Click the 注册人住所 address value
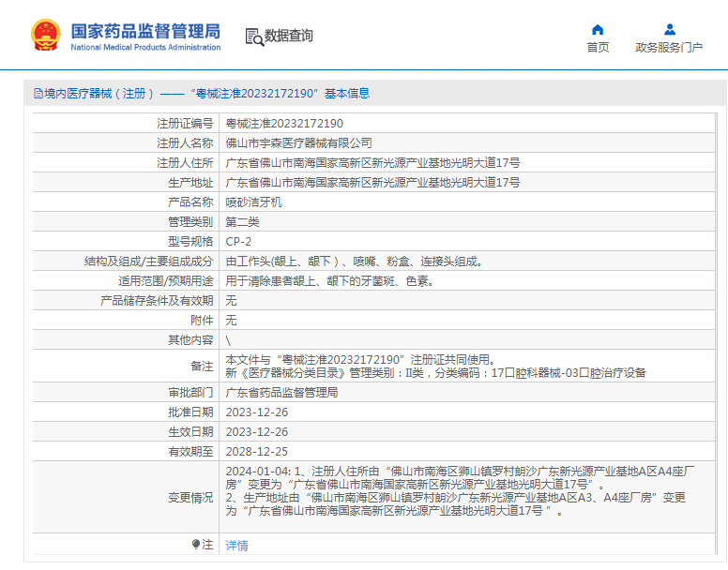 point(372,163)
